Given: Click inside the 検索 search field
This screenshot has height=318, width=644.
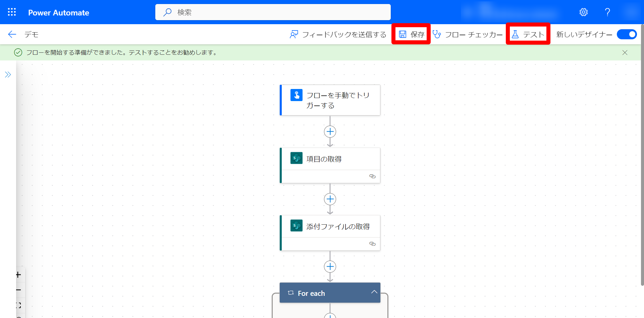Looking at the screenshot, I should [273, 12].
